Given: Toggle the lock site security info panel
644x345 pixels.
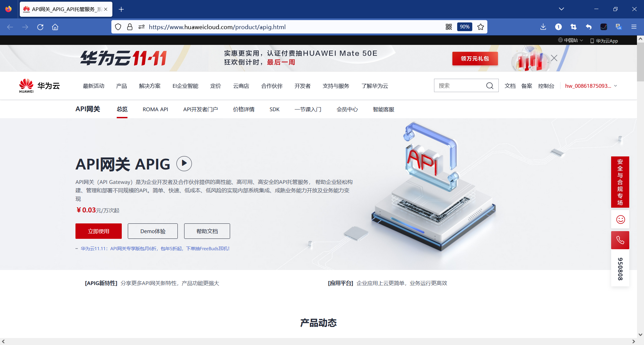Looking at the screenshot, I should pyautogui.click(x=130, y=27).
